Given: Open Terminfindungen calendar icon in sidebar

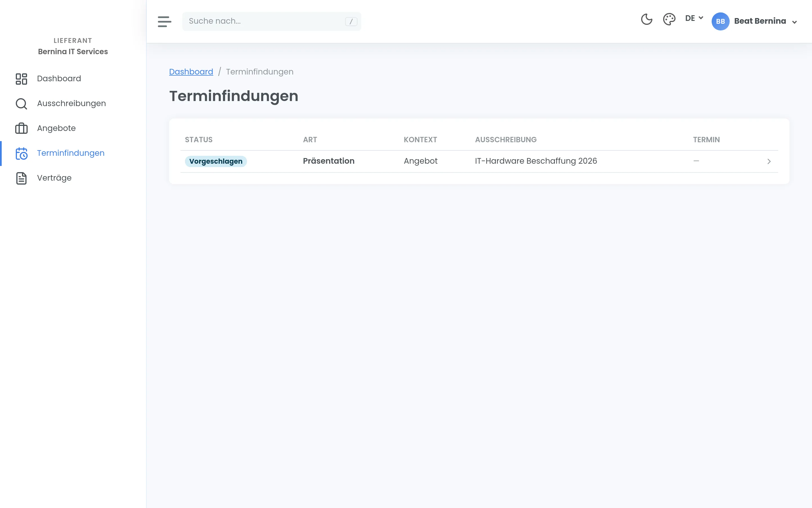Looking at the screenshot, I should pyautogui.click(x=21, y=154).
